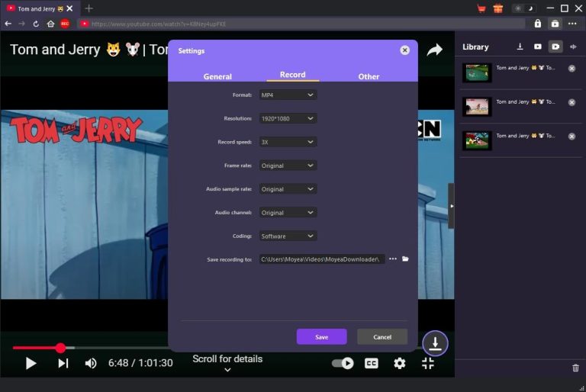Toggle the light/dark theme switch
Viewport: 586px width, 392px height.
(523, 8)
